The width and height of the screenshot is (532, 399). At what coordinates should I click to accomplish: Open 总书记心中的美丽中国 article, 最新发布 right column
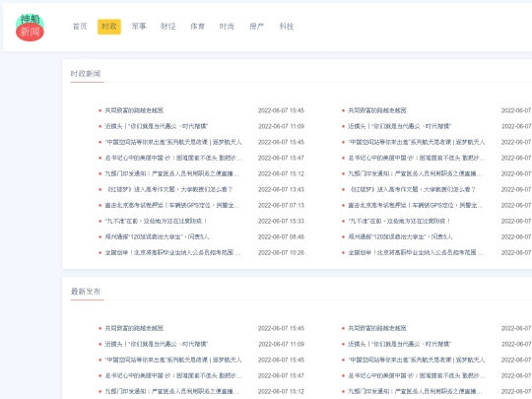click(417, 375)
